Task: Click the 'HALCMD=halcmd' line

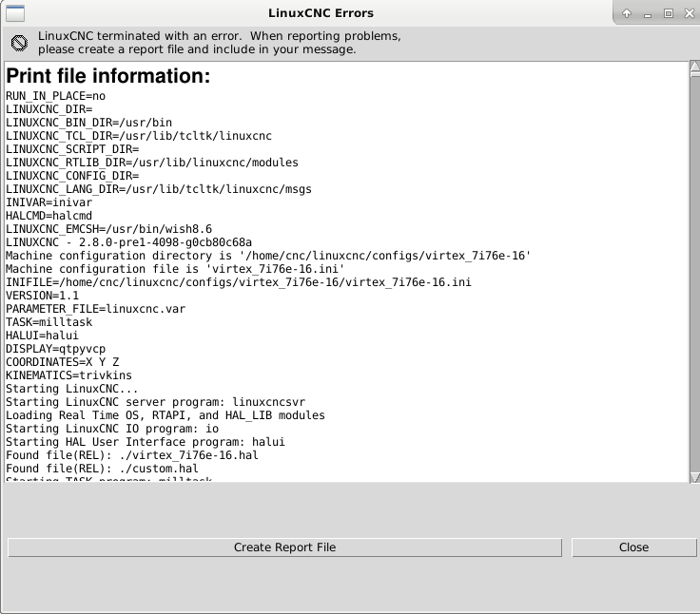Action: click(49, 216)
